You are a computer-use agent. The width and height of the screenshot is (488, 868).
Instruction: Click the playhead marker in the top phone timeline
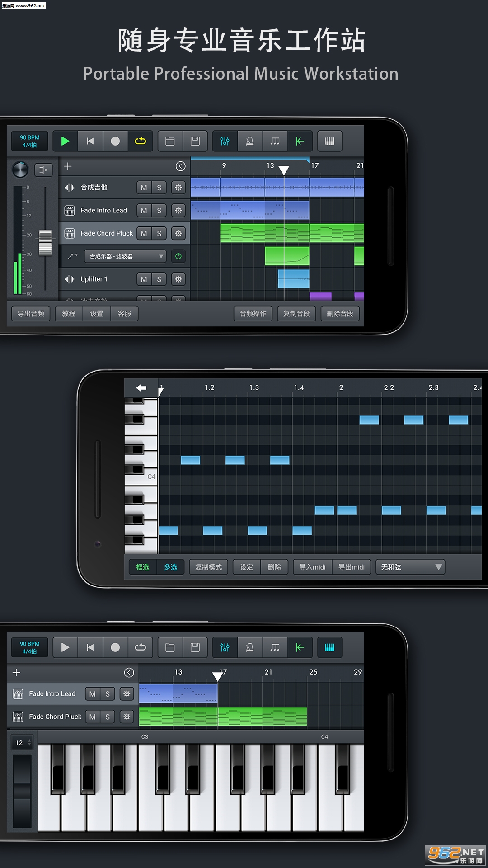(x=284, y=170)
